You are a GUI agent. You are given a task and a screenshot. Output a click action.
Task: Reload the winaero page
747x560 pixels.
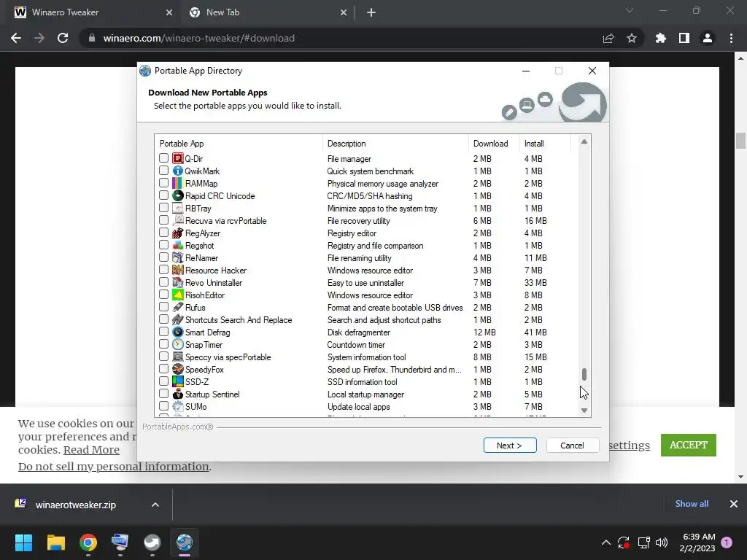click(x=63, y=38)
